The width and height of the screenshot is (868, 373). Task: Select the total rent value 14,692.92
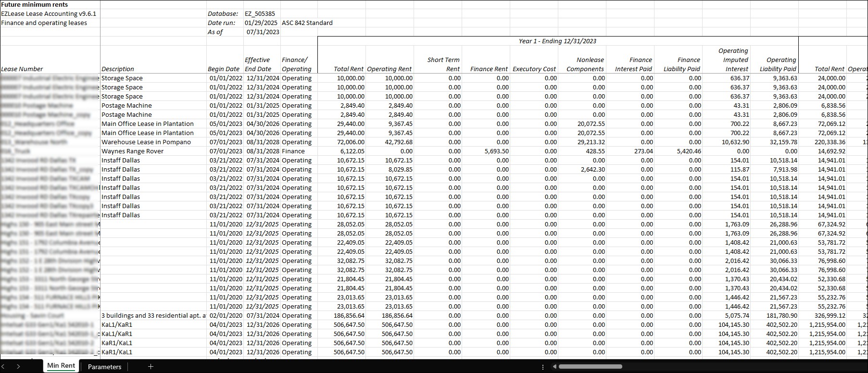tap(831, 151)
